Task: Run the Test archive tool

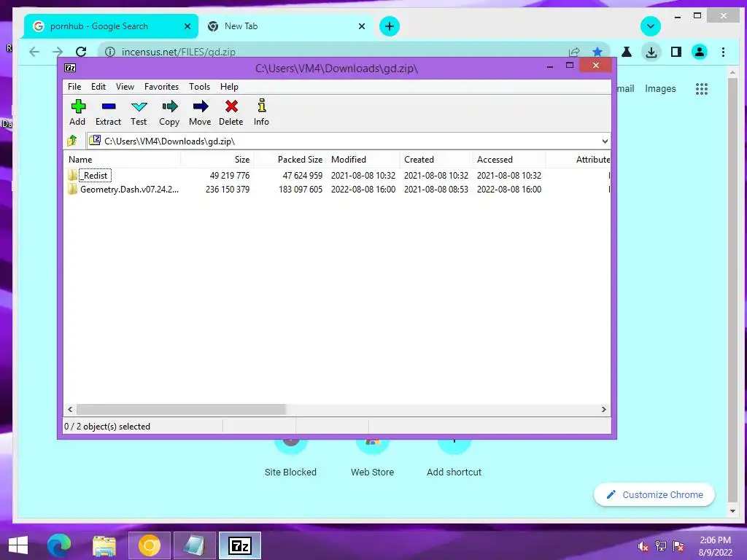Action: point(139,106)
